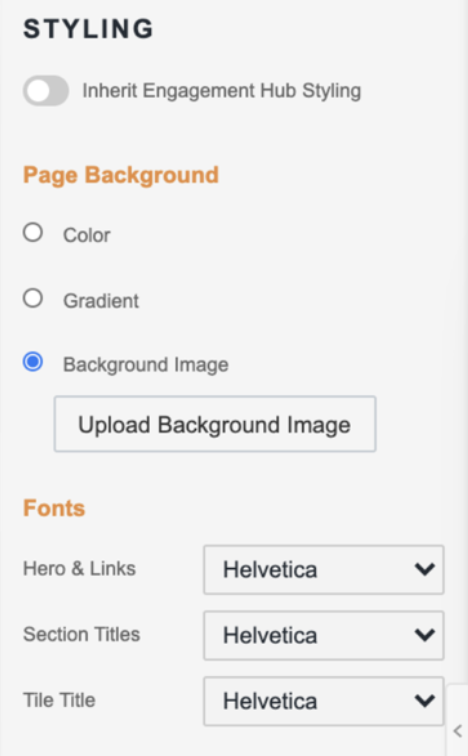
Task: Click the Color option label
Action: 87,235
